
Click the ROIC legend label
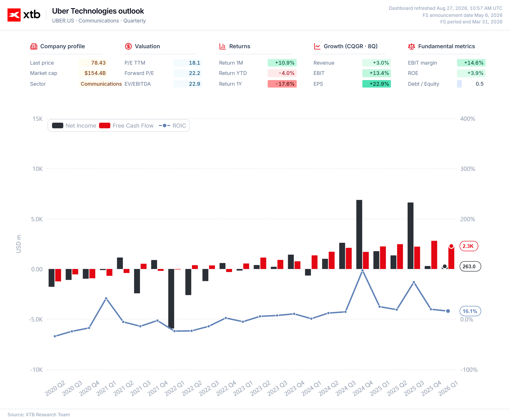(x=179, y=125)
